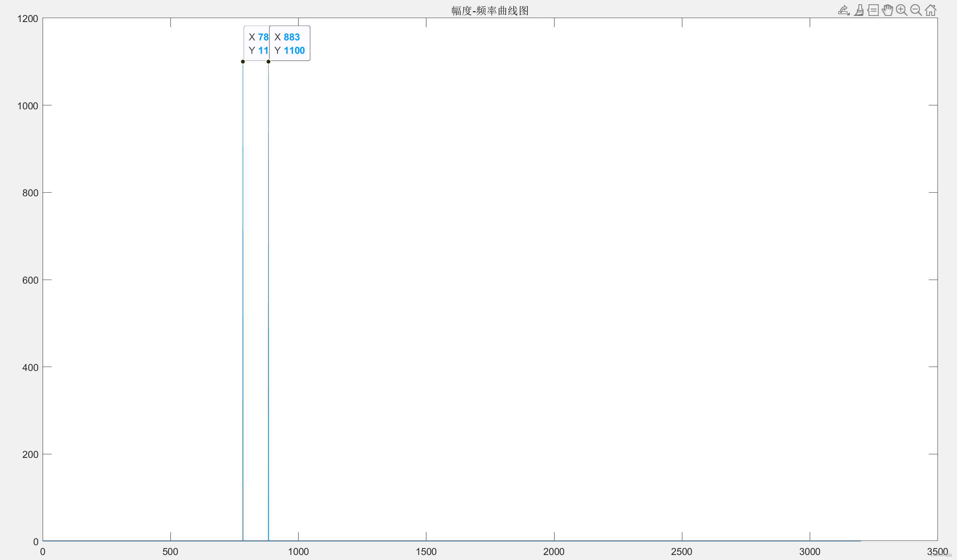The height and width of the screenshot is (560, 957).
Task: Select the Zoom In magnifier
Action: tap(901, 10)
